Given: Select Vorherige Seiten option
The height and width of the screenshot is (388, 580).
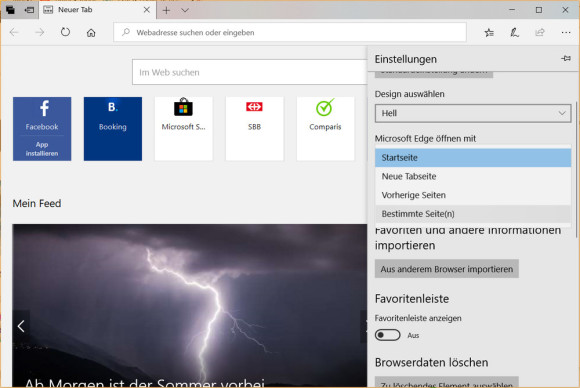Looking at the screenshot, I should click(x=473, y=195).
